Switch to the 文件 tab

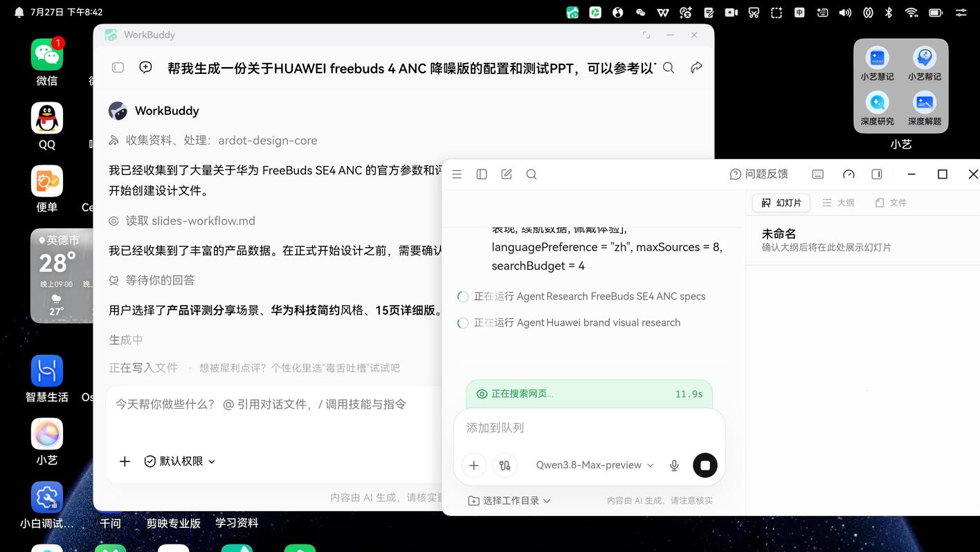coord(891,203)
